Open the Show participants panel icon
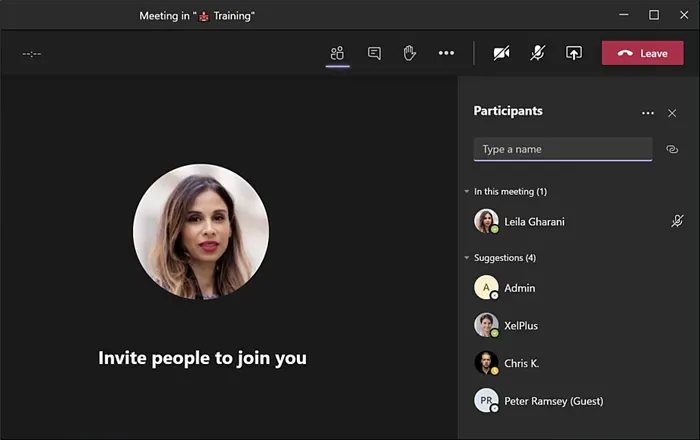This screenshot has width=700, height=440. click(x=338, y=53)
